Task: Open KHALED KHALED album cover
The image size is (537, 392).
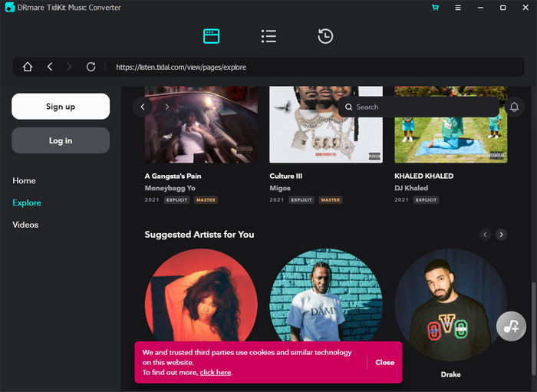Action: coord(451,124)
